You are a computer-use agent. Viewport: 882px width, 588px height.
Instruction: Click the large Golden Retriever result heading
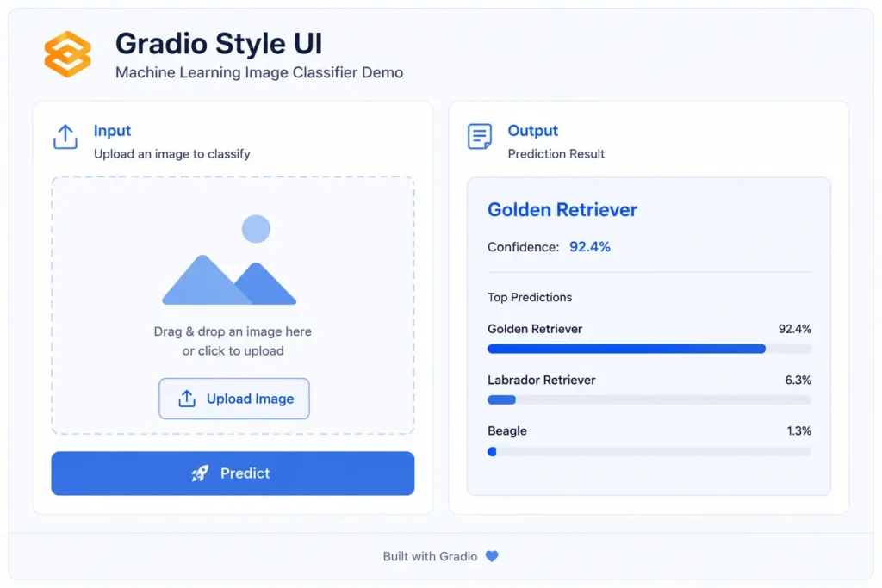tap(562, 210)
